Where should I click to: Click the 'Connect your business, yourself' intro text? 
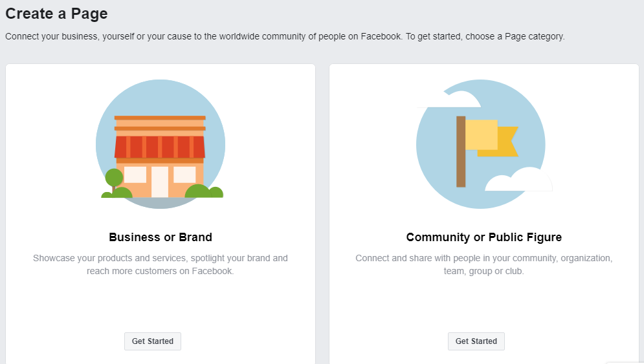285,36
